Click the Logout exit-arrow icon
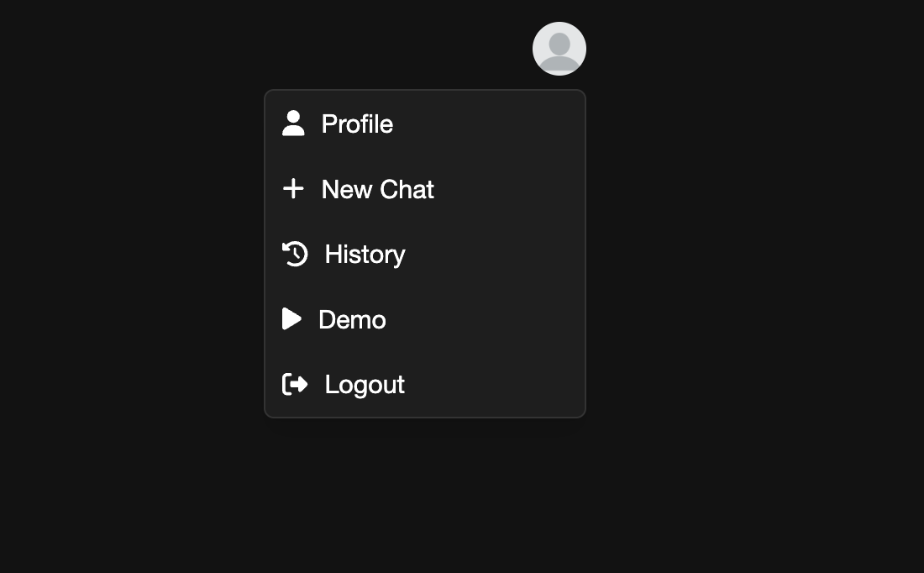The width and height of the screenshot is (924, 573). click(295, 384)
